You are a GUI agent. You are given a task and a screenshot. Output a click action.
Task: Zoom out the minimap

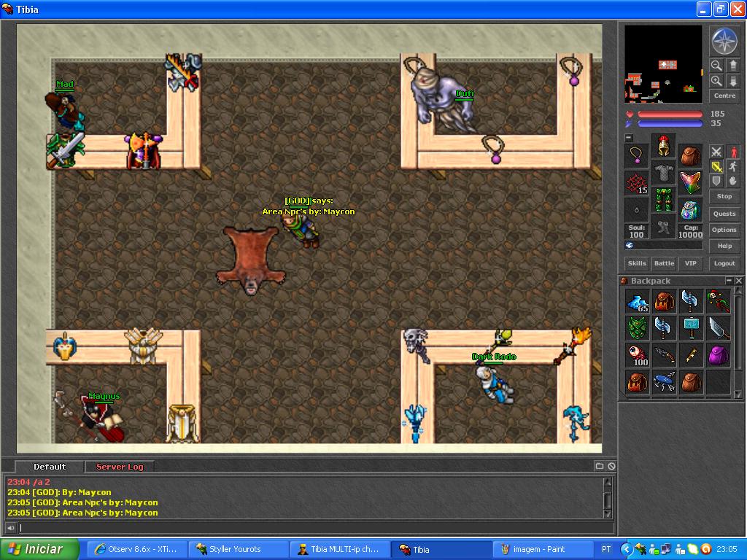[716, 66]
